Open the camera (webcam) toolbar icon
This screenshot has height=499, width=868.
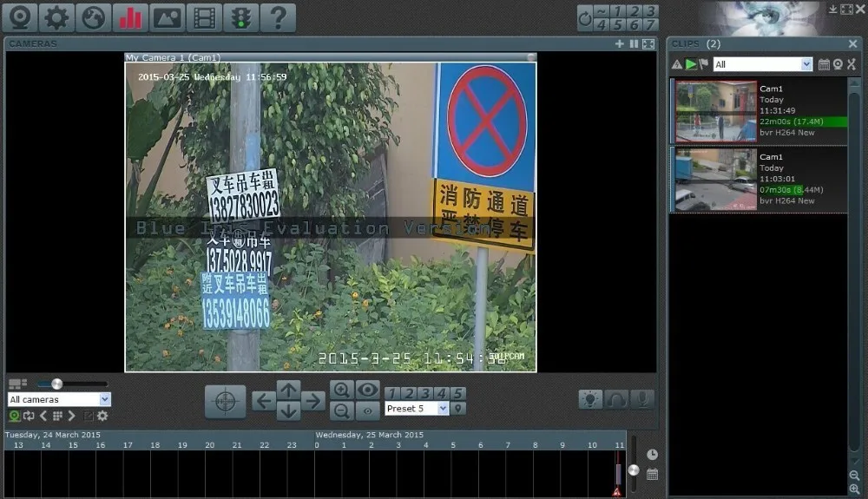click(20, 17)
